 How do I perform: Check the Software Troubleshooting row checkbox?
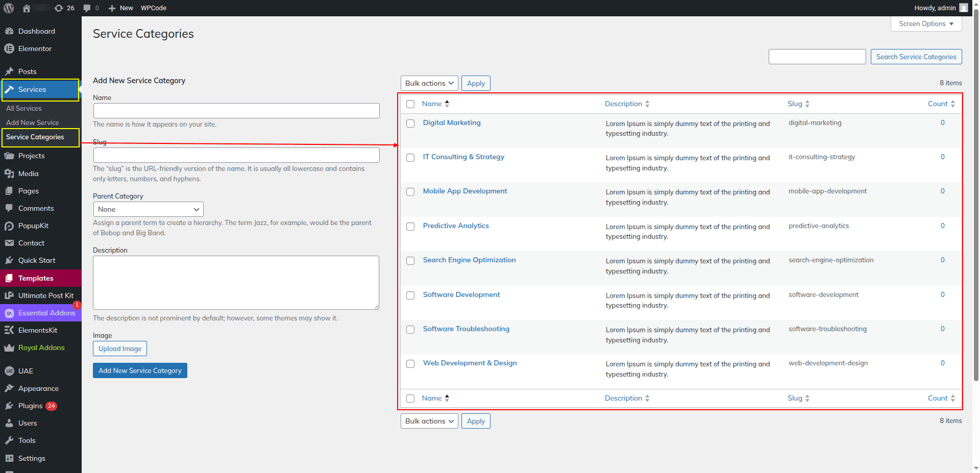[410, 330]
